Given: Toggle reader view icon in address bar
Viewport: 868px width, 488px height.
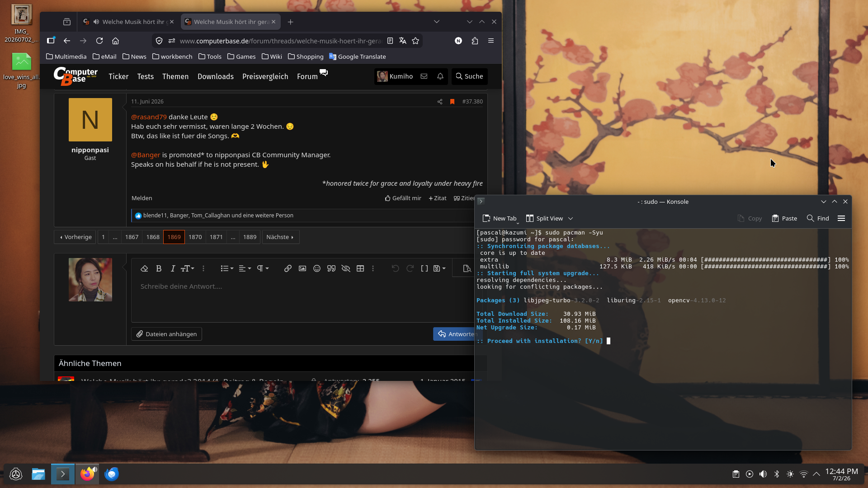Looking at the screenshot, I should tap(390, 41).
